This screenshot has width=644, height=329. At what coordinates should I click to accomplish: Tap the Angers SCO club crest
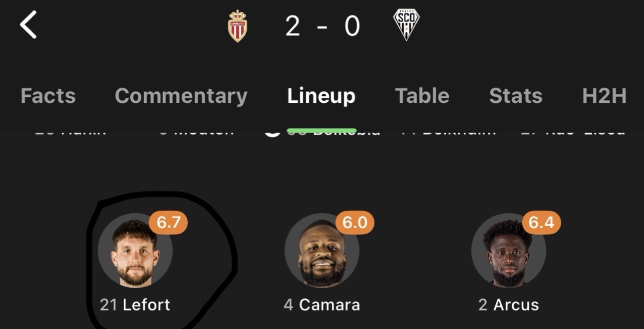pos(406,25)
